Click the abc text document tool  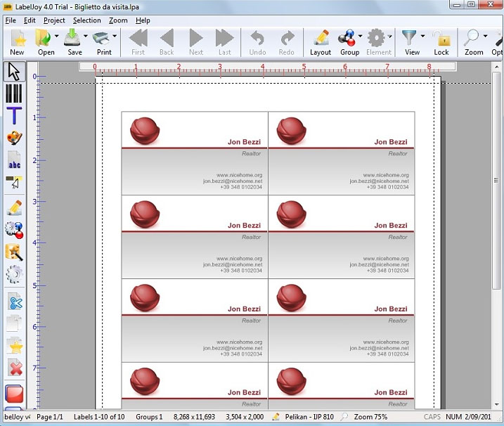[14, 161]
